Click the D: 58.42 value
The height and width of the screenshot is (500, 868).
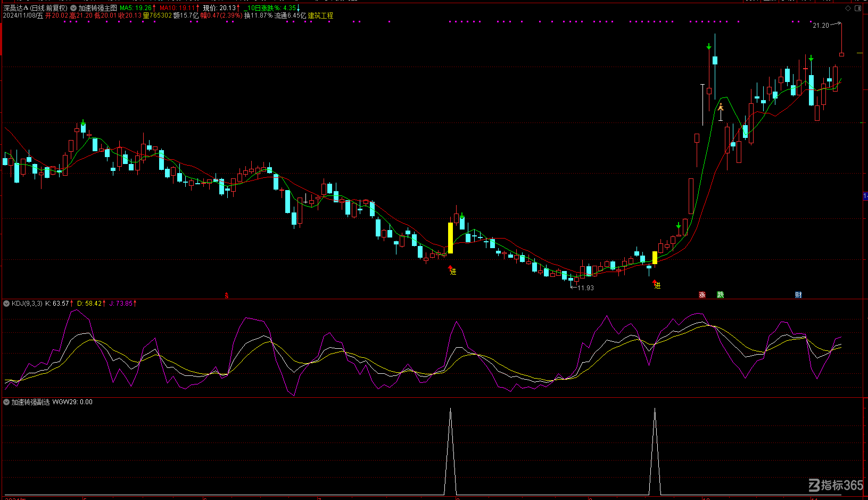click(89, 304)
